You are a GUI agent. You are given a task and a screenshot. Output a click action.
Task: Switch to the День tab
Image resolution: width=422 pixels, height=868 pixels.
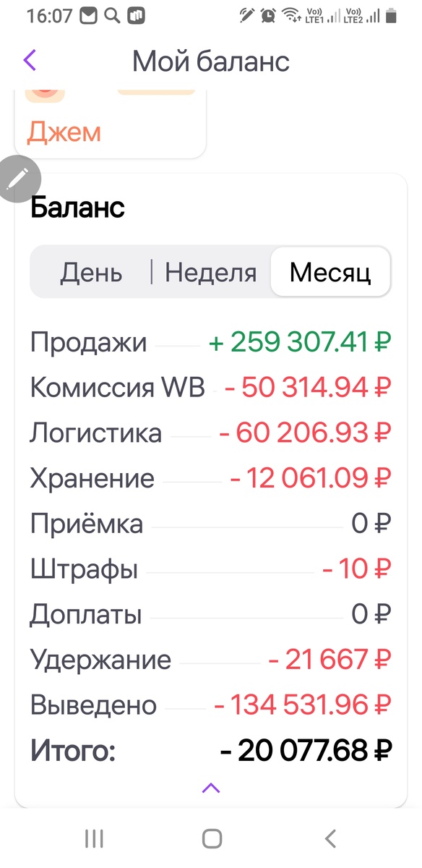click(92, 272)
